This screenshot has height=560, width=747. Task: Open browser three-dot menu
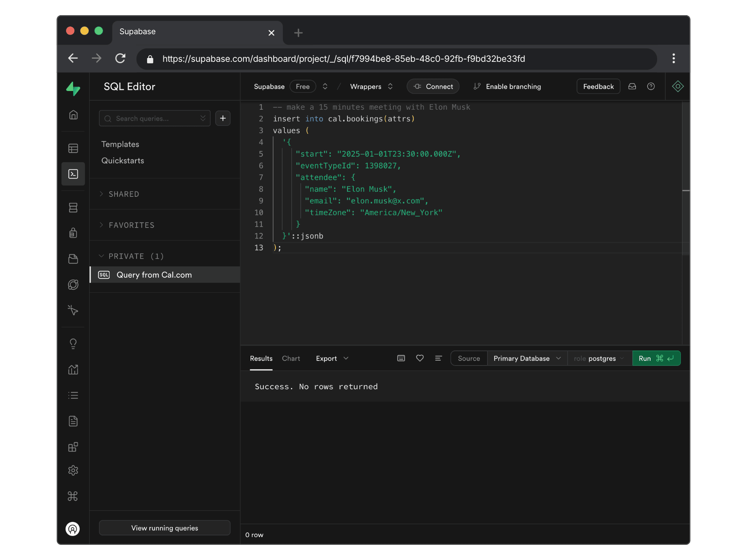pos(674,58)
